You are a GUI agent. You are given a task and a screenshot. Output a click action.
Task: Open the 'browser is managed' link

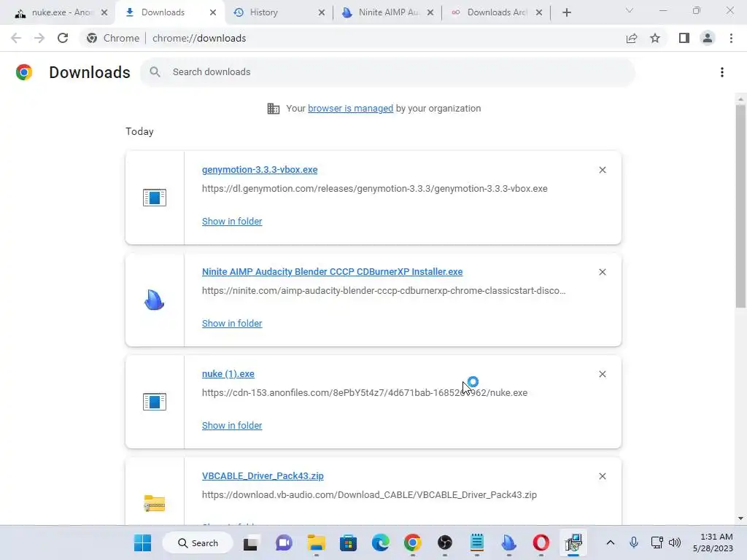[x=351, y=109]
